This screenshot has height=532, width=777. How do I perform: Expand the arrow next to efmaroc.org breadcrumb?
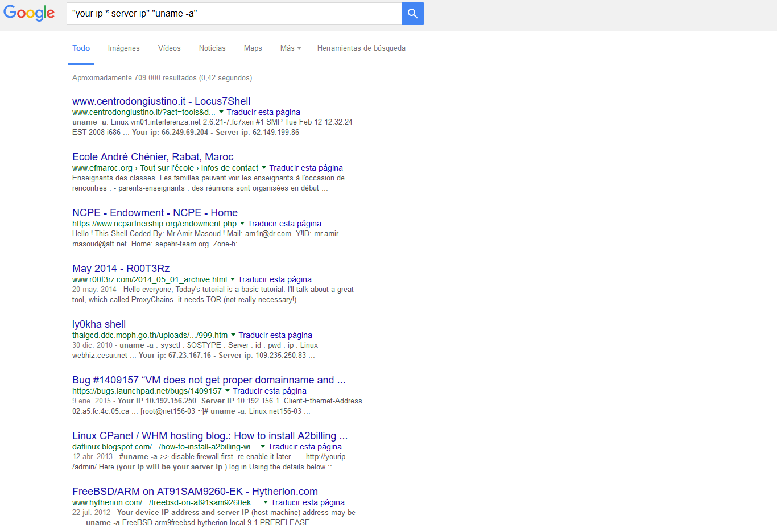click(264, 168)
